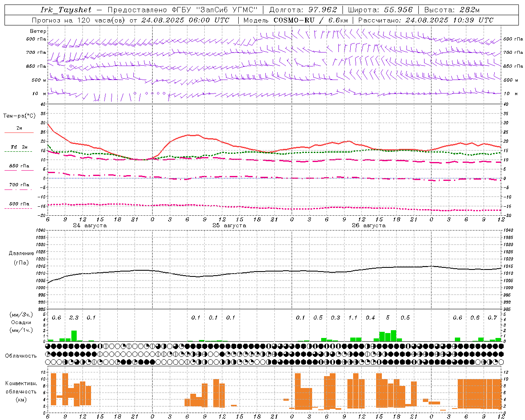Click the '0.7' precipitation amount value
525x420 pixels.
tap(492, 318)
